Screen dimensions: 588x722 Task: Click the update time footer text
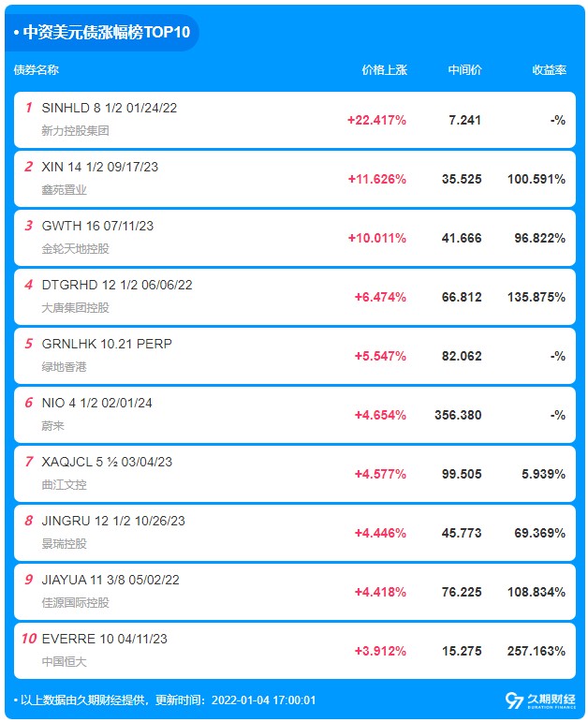pos(165,700)
